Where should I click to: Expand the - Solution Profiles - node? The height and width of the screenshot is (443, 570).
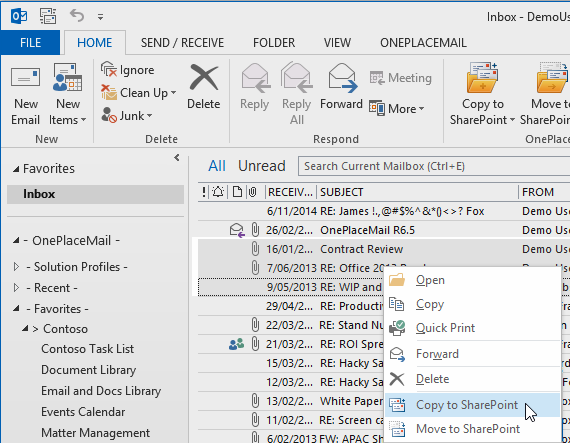click(16, 267)
